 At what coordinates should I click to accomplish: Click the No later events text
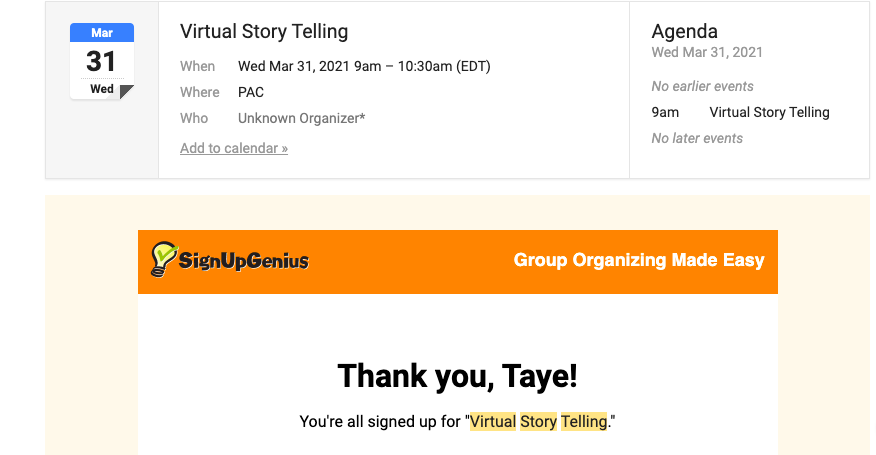[x=697, y=138]
